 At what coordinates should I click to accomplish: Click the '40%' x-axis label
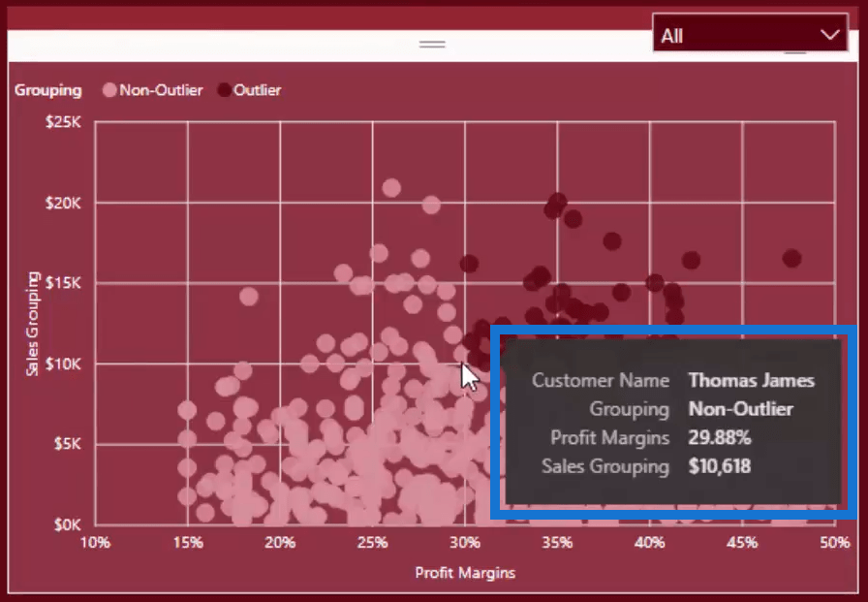pyautogui.click(x=650, y=543)
